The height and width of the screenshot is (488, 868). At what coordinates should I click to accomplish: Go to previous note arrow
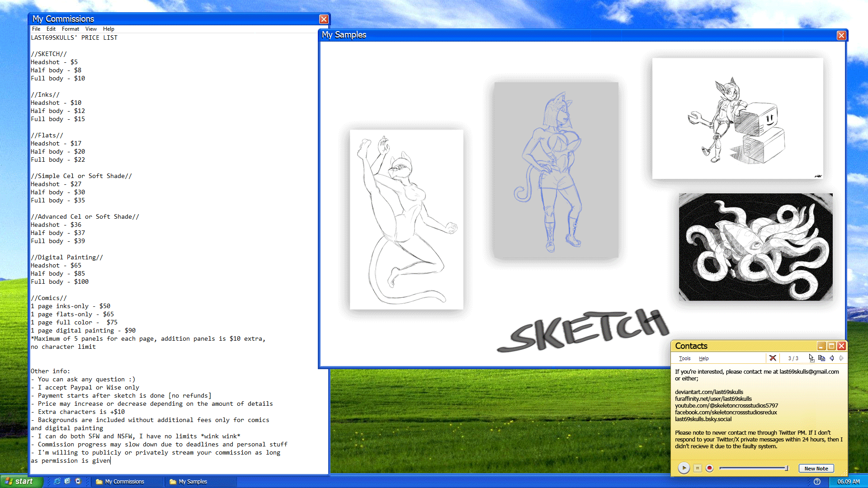pos(832,358)
